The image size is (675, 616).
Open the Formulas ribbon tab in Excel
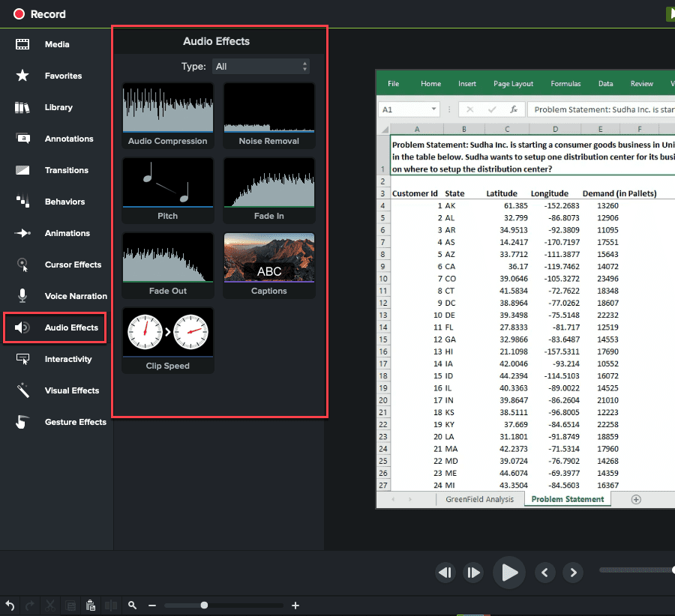[x=565, y=84]
